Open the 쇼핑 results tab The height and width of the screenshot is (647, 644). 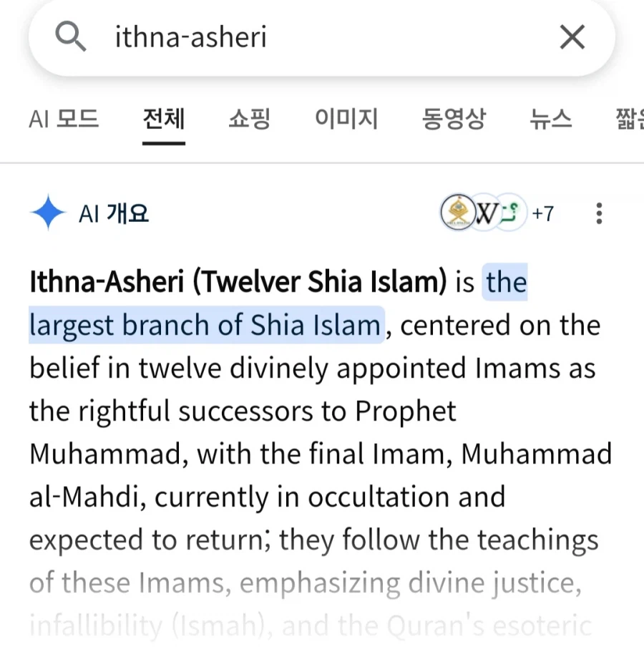(249, 119)
